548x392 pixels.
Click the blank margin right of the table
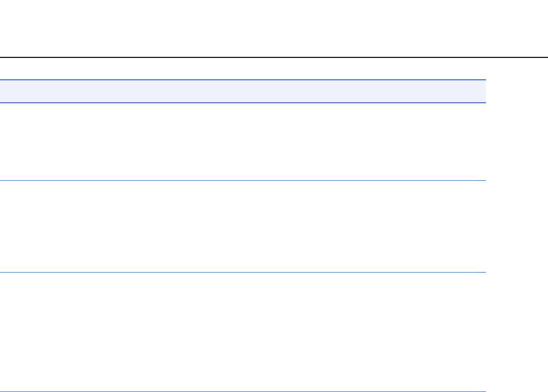(517, 230)
